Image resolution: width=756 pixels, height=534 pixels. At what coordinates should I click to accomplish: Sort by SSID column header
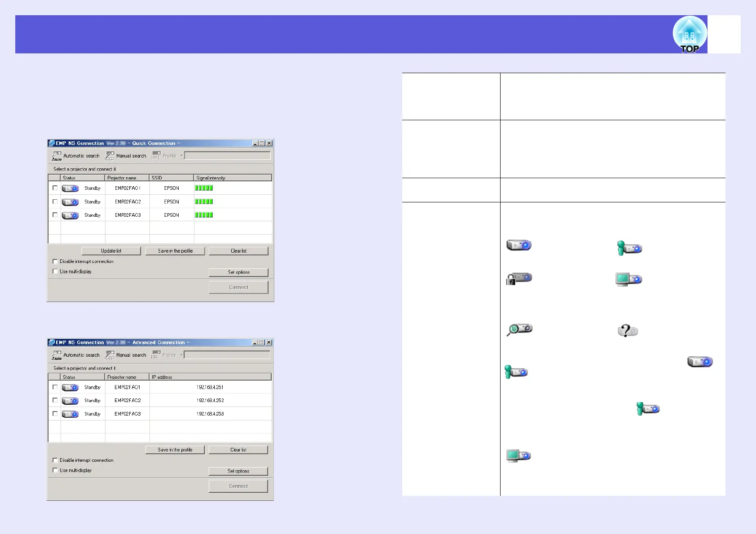click(172, 178)
